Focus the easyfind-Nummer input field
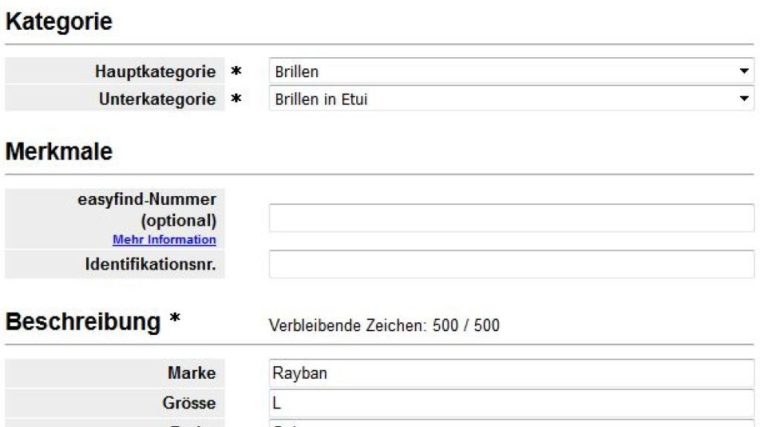Image resolution: width=760 pixels, height=427 pixels. 511,218
